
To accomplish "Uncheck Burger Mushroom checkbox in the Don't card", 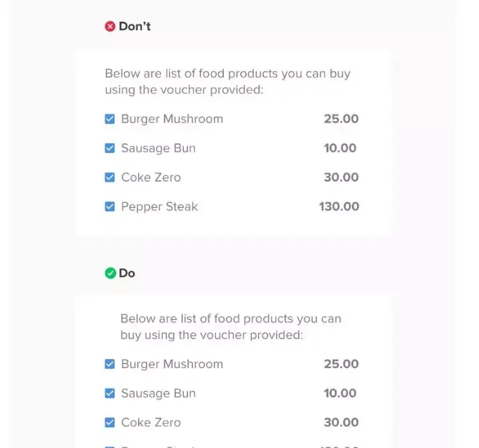I will tap(110, 119).
